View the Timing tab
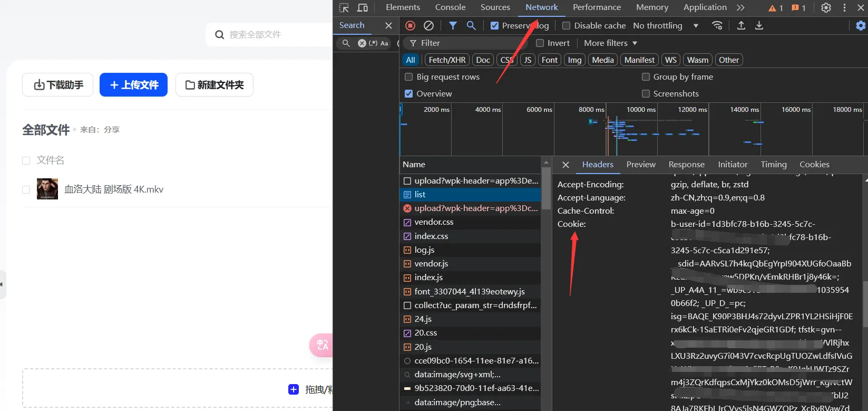Viewport: 868px width, 411px height. [x=774, y=165]
